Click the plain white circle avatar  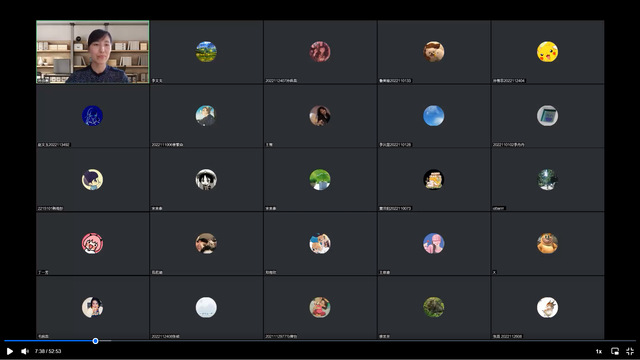click(x=206, y=307)
